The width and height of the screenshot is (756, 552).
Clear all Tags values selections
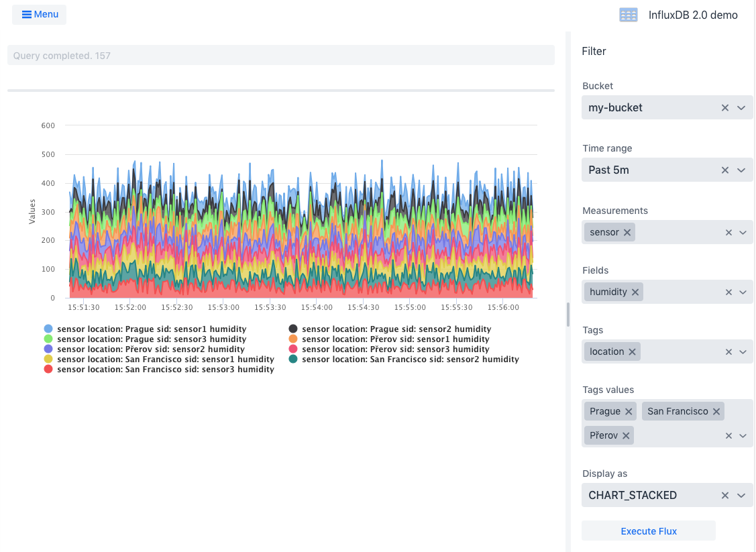coord(728,436)
